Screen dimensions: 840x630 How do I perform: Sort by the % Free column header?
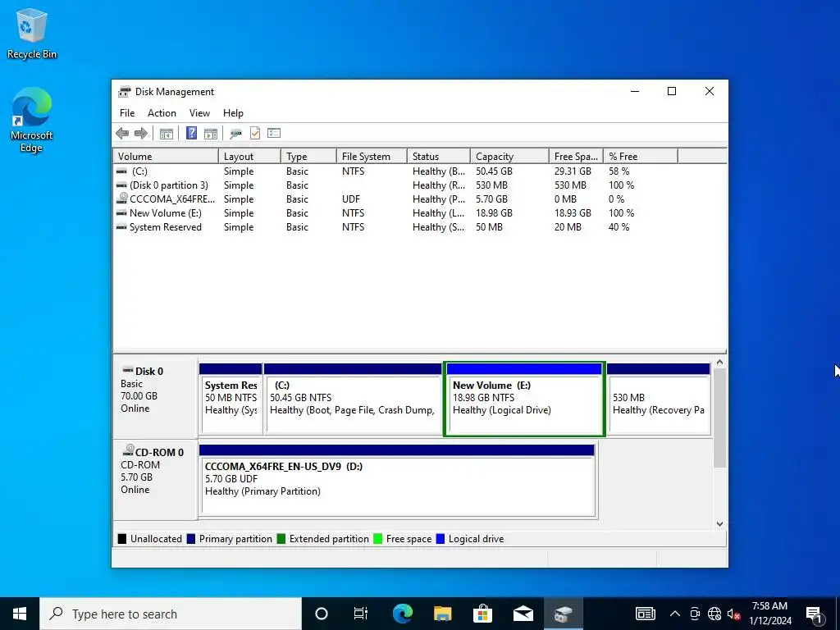pos(641,157)
